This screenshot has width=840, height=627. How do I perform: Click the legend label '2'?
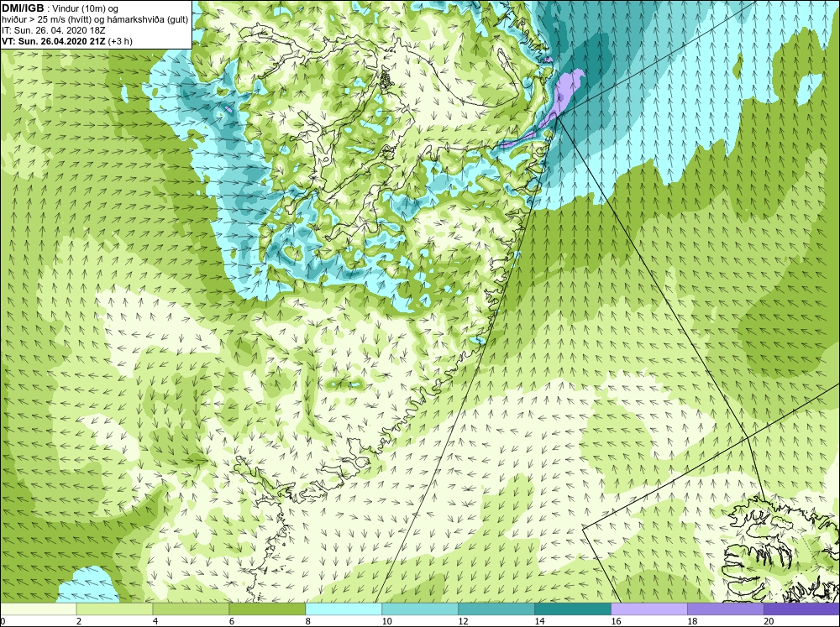(x=79, y=621)
